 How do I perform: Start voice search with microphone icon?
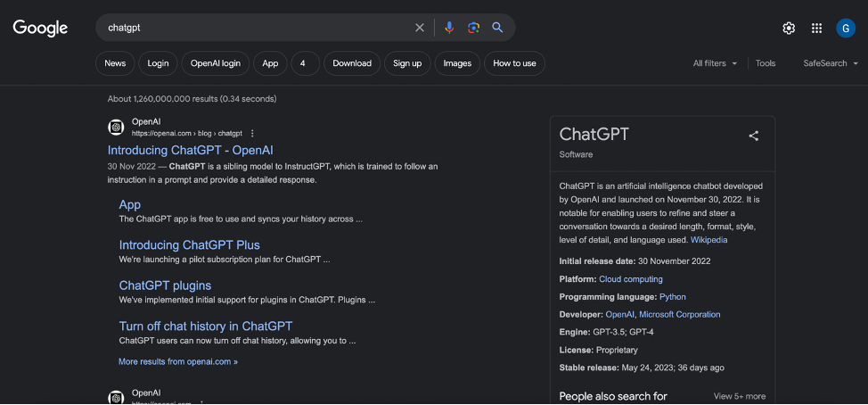pos(449,28)
